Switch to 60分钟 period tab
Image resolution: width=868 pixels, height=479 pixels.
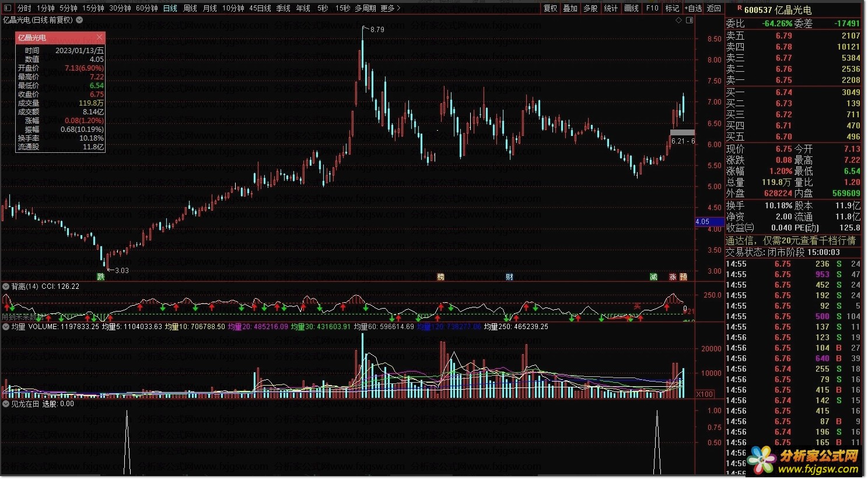147,8
